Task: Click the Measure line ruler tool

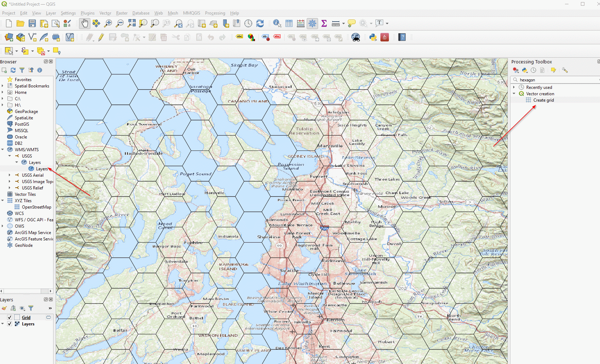Action: coord(335,23)
